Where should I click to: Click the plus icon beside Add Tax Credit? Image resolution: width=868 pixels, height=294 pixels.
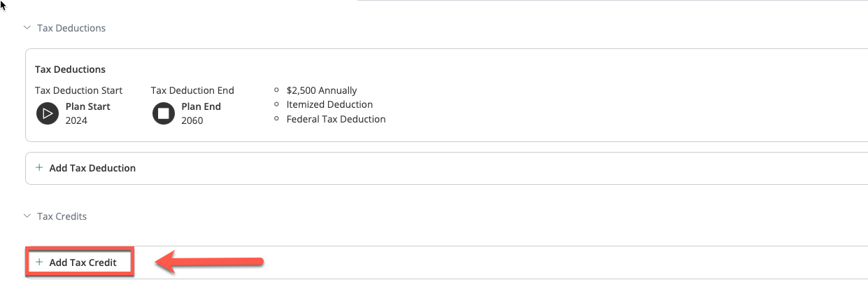tap(39, 262)
